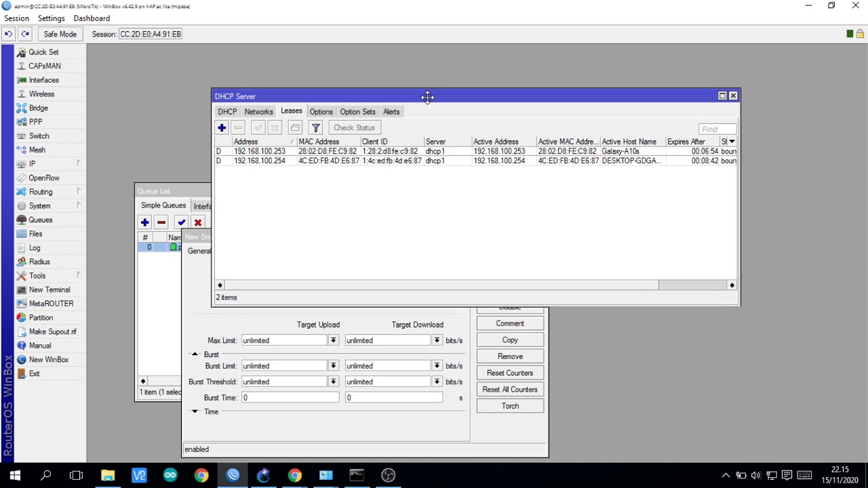Remove selected queue with red minus icon
The width and height of the screenshot is (868, 488).
coord(161,222)
